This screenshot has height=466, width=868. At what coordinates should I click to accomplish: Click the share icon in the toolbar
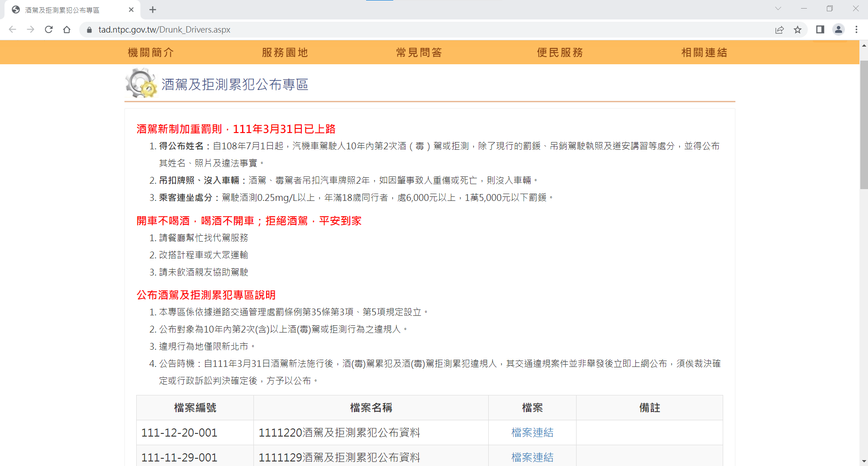pyautogui.click(x=779, y=29)
